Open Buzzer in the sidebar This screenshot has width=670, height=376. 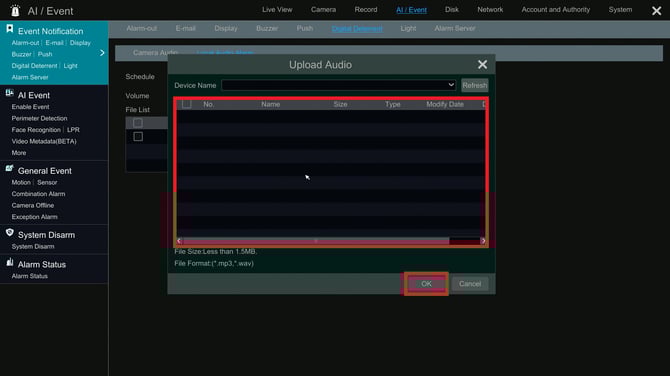pos(21,54)
